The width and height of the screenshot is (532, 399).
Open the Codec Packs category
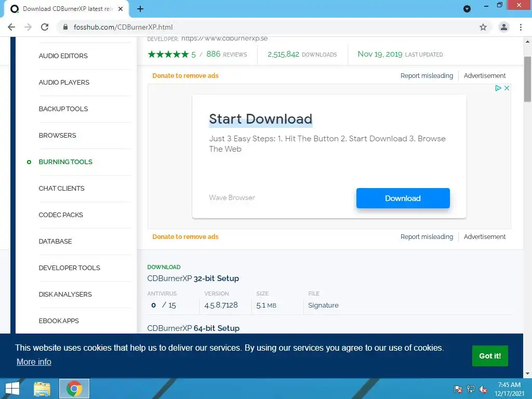click(x=61, y=215)
